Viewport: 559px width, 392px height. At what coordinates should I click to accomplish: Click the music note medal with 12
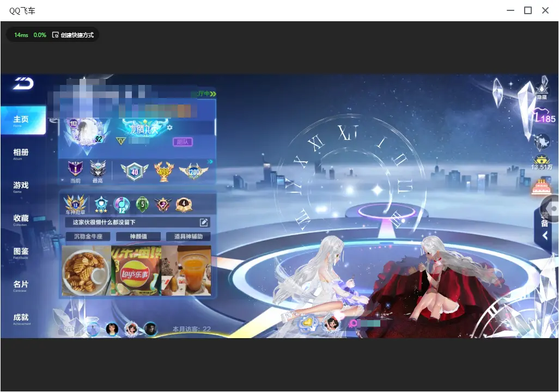(x=121, y=205)
